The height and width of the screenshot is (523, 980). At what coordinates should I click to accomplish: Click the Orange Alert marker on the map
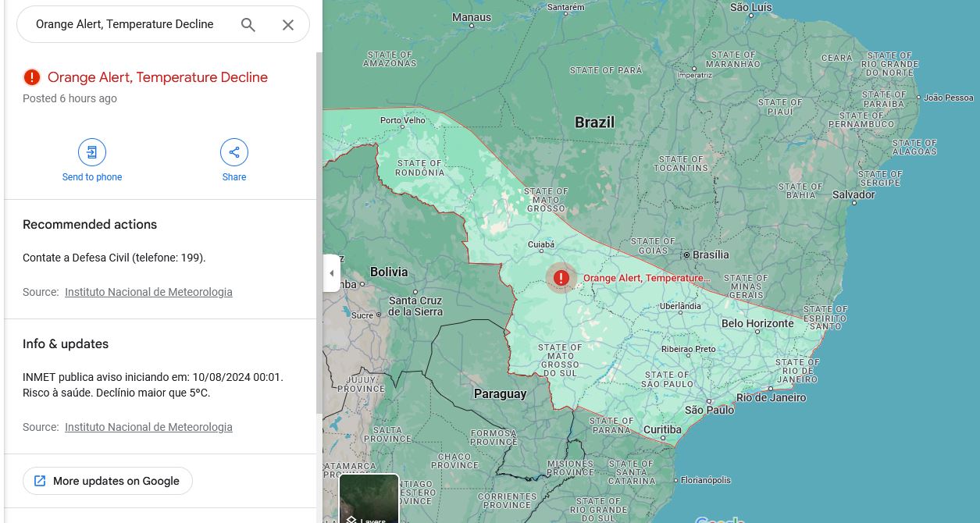pos(561,277)
